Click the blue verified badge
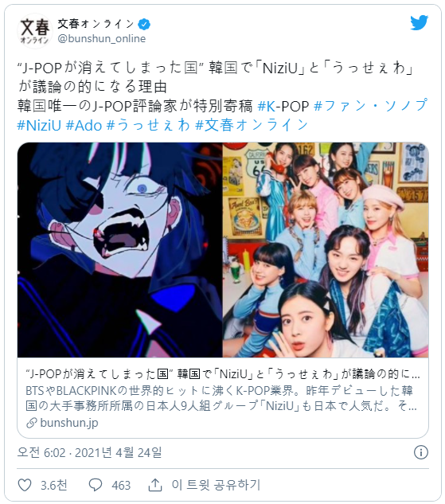The height and width of the screenshot is (504, 445). 144,24
